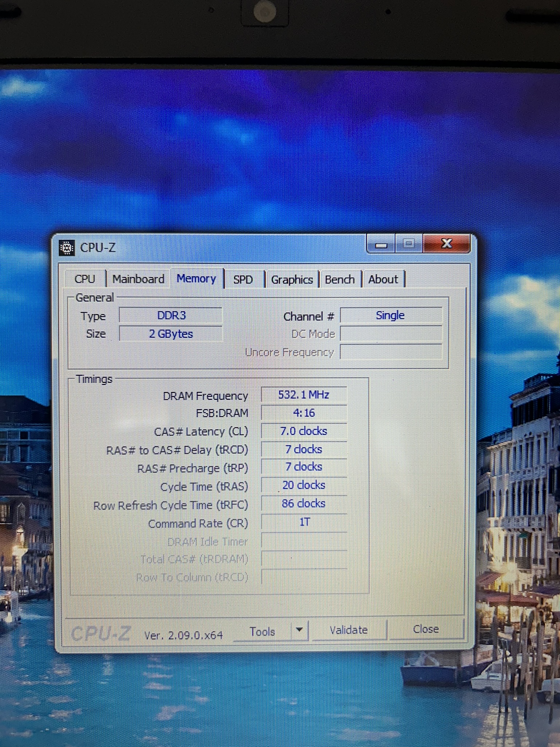Click the FSB:DRAM label
Image resolution: width=560 pixels, height=747 pixels.
(x=222, y=413)
